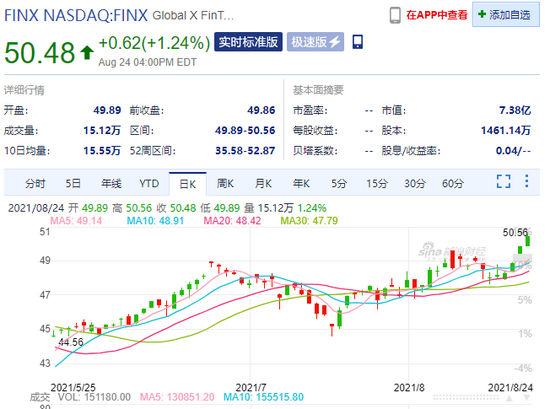The height and width of the screenshot is (409, 550).
Task: Select YTD chart tab
Action: click(149, 183)
